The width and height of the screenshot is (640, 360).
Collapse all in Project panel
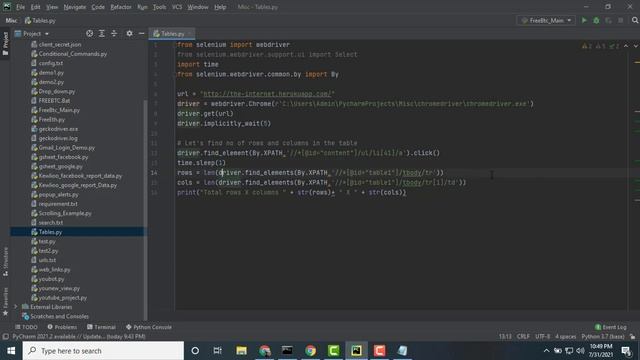pos(114,33)
